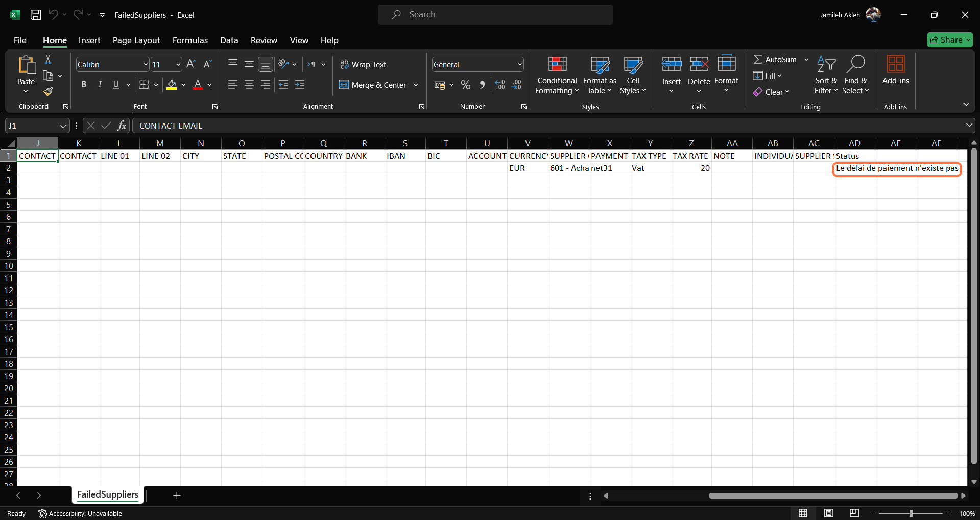Image resolution: width=980 pixels, height=520 pixels.
Task: Open the General number format dropdown
Action: click(520, 64)
